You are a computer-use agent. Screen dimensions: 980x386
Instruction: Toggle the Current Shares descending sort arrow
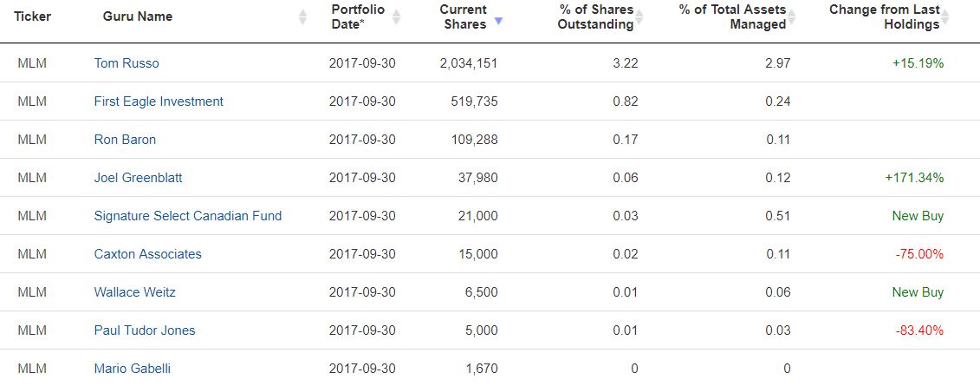click(x=498, y=21)
